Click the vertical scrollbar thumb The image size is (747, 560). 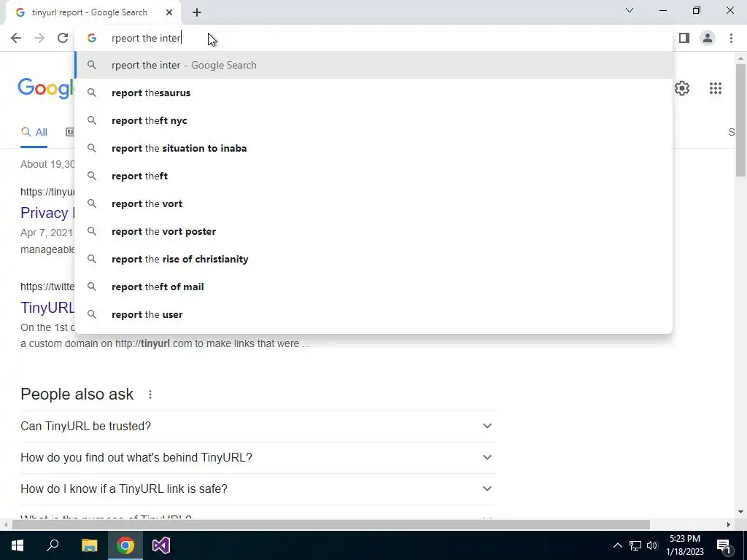tap(740, 119)
